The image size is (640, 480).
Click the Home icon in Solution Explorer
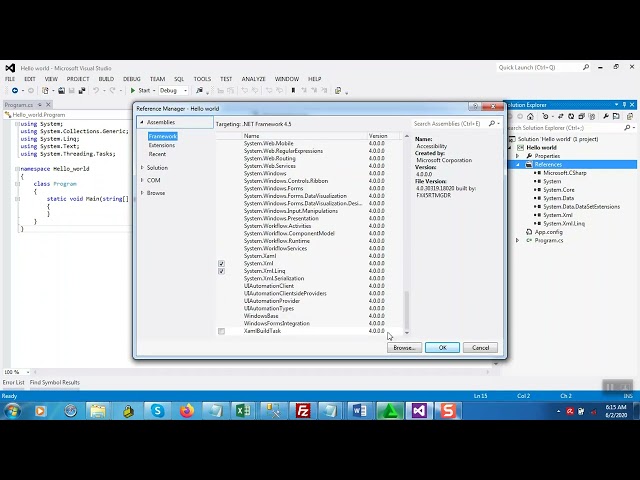tap(530, 116)
